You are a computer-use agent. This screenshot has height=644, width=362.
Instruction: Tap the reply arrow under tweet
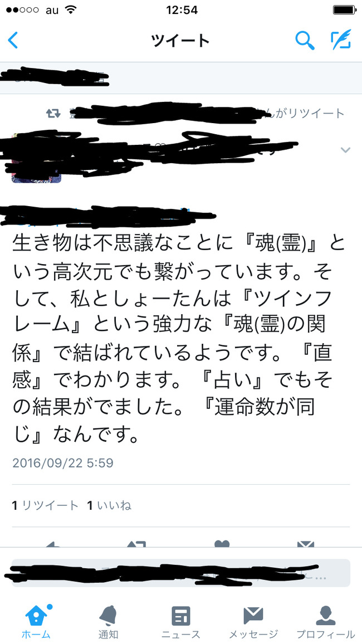52,543
